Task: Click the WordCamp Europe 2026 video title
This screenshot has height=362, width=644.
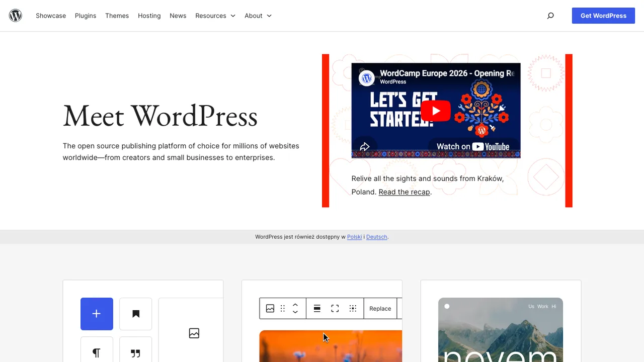Action: [x=447, y=73]
